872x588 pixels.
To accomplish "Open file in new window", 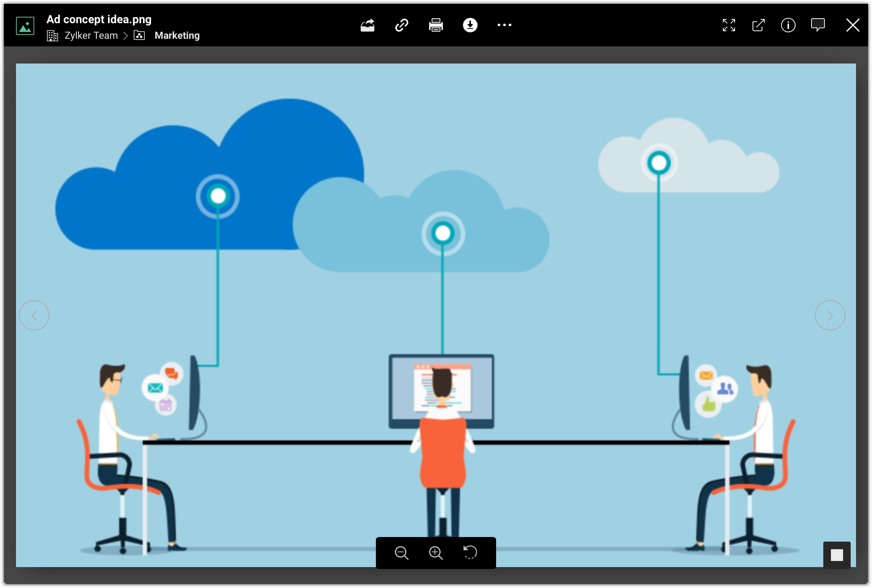I will 759,25.
